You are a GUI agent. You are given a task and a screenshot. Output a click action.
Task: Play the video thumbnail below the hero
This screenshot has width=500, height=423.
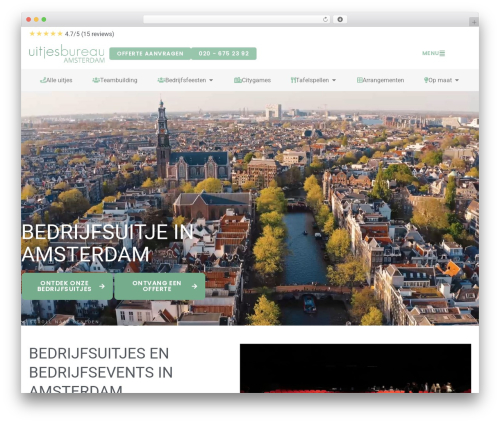click(355, 368)
